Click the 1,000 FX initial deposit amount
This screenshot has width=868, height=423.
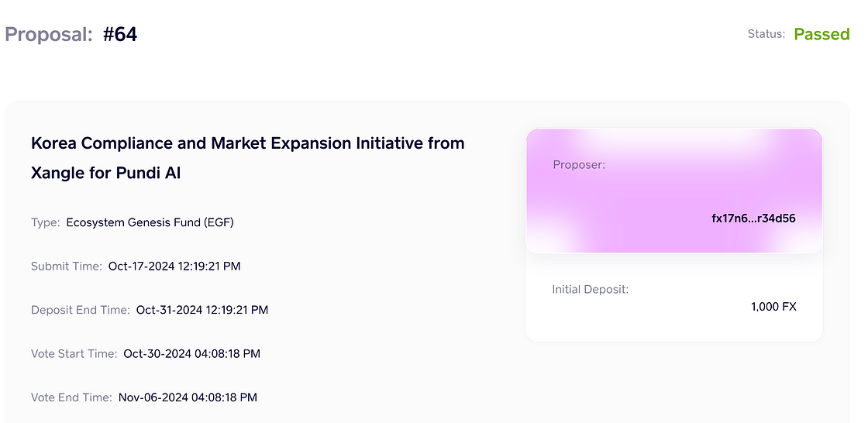pos(773,307)
